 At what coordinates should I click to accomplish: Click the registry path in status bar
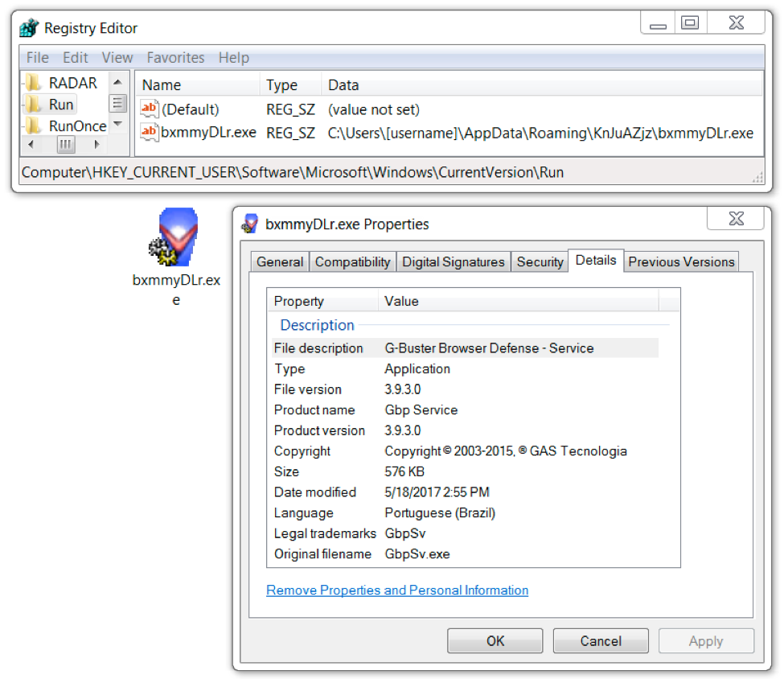(293, 172)
